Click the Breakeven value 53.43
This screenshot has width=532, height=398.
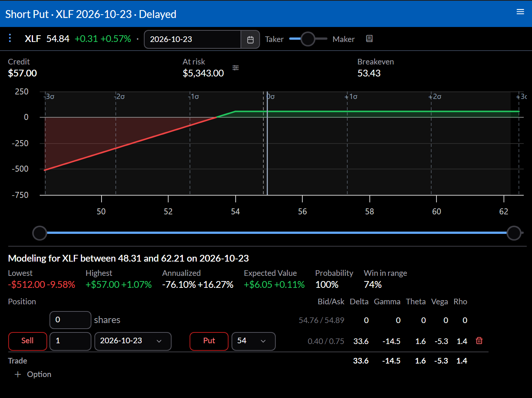369,73
